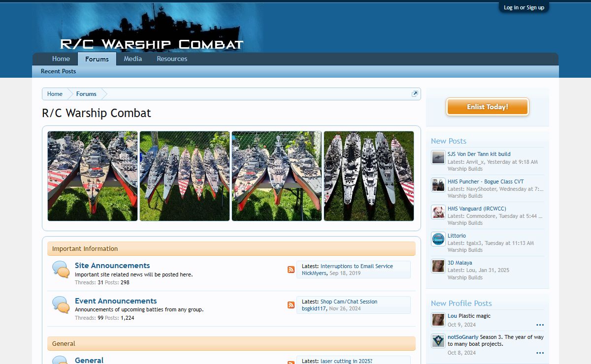Open avatar beside Littorio post
Viewport: 591px width, 364px height.
[438, 239]
